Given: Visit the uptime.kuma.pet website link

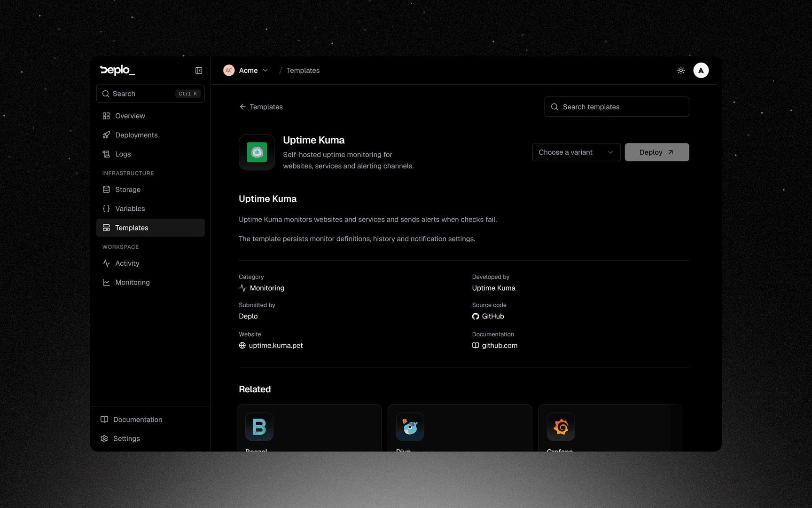Looking at the screenshot, I should click(271, 345).
